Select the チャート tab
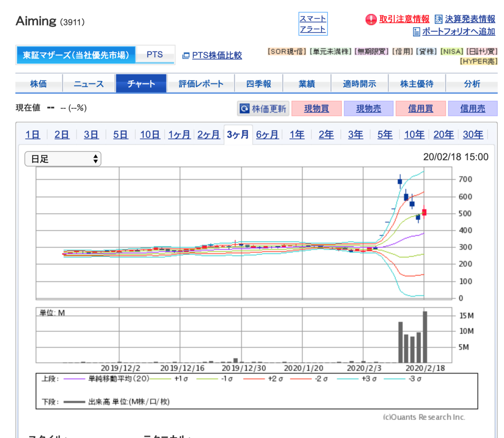504x438 pixels. click(x=141, y=84)
